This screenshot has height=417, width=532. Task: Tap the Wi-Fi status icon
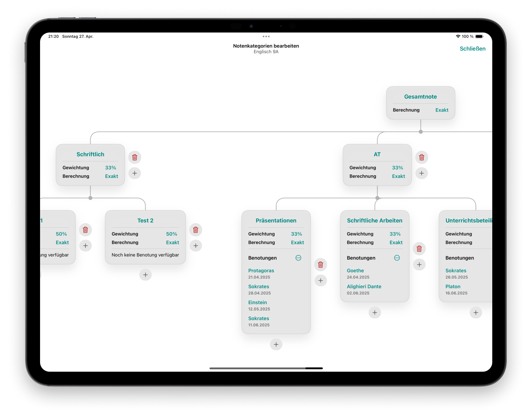tap(458, 36)
